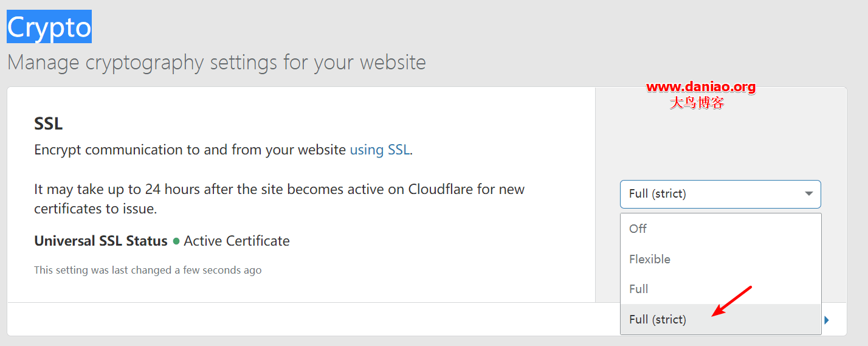Select the Off option in the SSL list

pyautogui.click(x=720, y=229)
